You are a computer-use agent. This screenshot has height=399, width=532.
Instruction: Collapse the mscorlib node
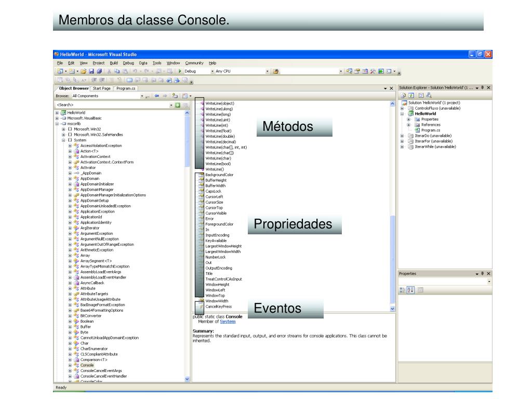[57, 124]
